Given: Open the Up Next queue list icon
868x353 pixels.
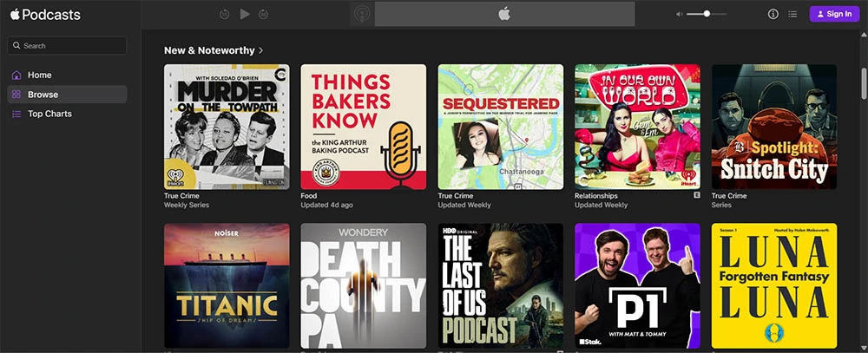Looking at the screenshot, I should [x=792, y=15].
